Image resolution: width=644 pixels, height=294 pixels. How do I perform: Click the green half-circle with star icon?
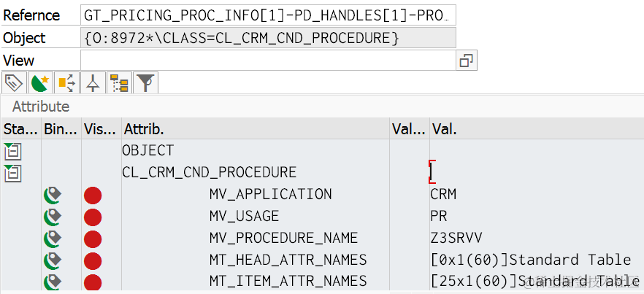pos(40,83)
